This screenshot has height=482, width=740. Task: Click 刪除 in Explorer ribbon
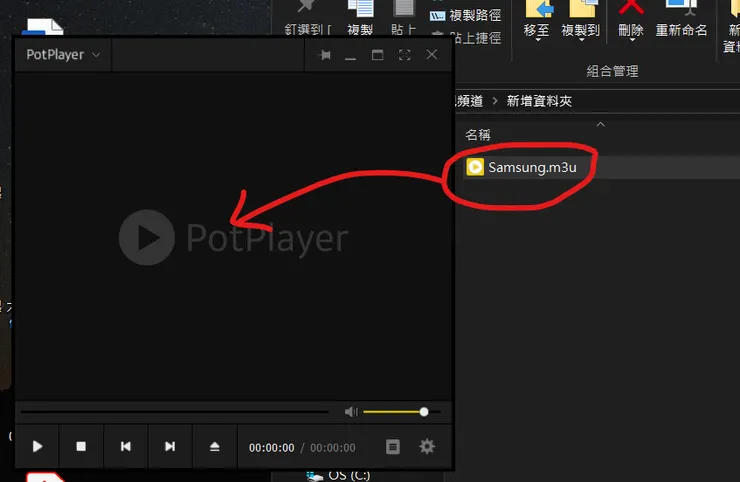tap(631, 21)
